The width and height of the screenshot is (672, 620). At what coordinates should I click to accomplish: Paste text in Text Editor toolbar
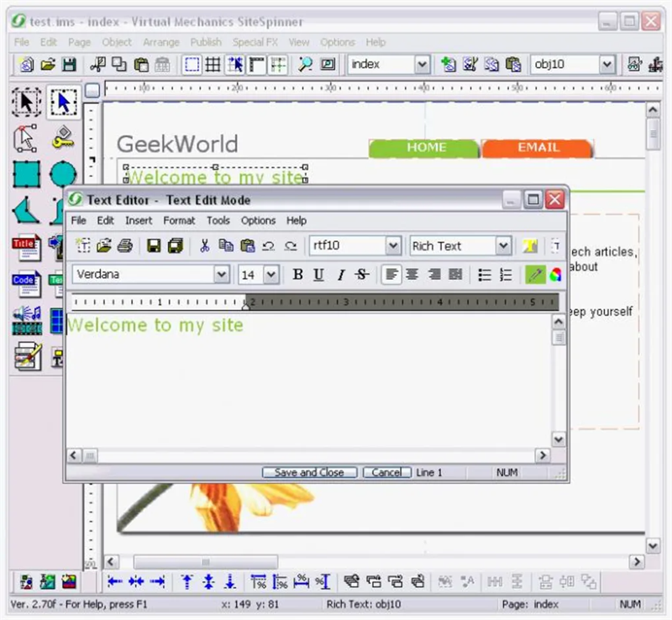247,246
